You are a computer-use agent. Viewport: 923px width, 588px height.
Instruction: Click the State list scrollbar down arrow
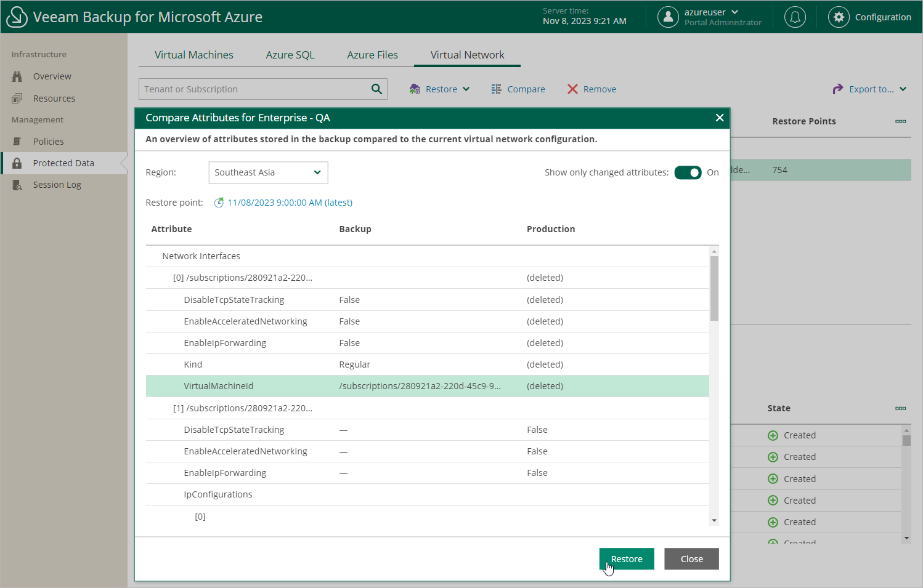(x=906, y=538)
